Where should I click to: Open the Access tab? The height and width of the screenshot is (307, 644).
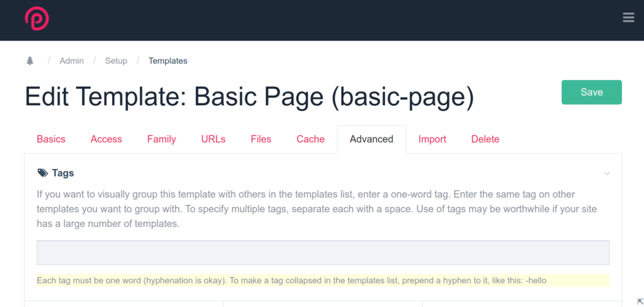(106, 139)
